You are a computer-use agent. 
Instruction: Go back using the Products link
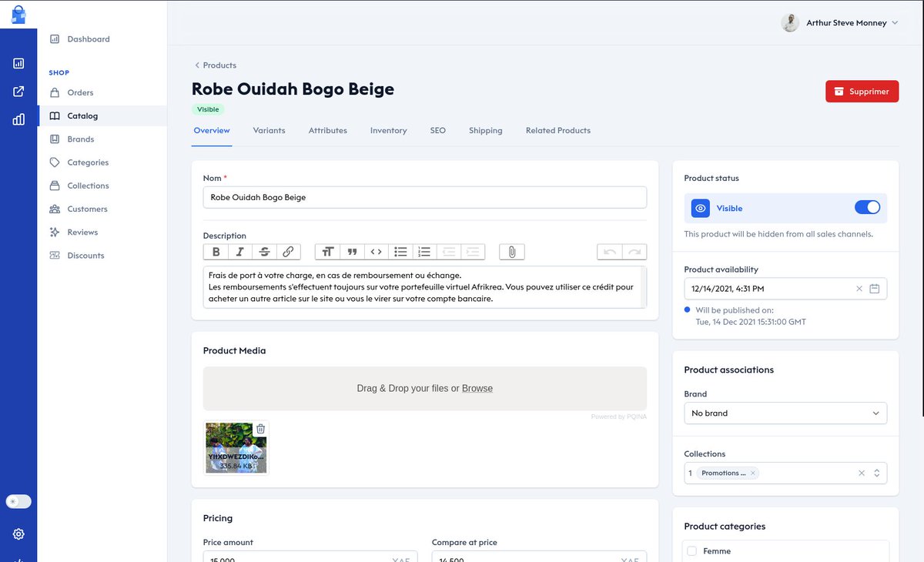216,65
